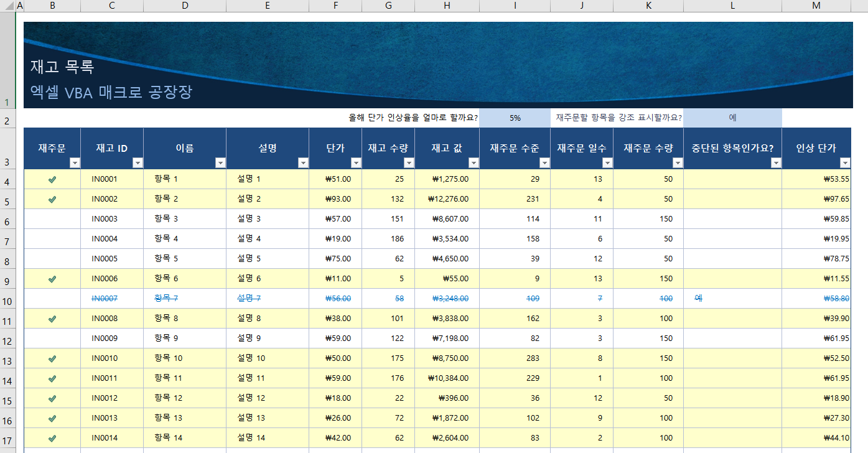Select reorder level 231 cell
Viewport: 868px width, 453px height.
[x=515, y=199]
